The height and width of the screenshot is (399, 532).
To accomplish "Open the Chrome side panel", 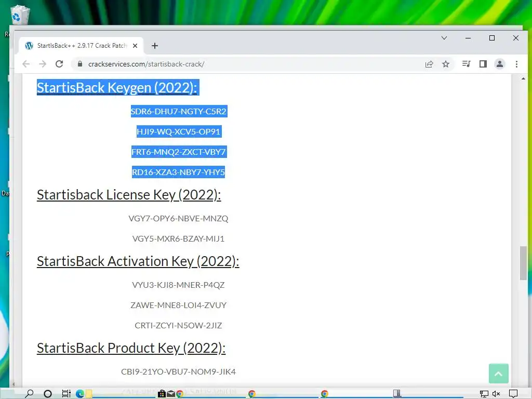I will (483, 64).
